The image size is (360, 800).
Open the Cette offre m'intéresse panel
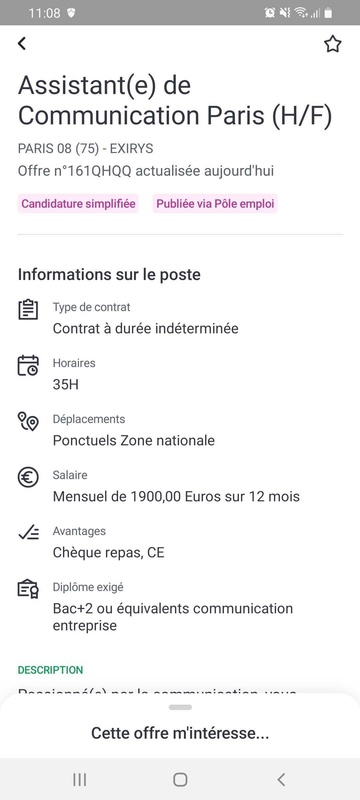[x=180, y=733]
